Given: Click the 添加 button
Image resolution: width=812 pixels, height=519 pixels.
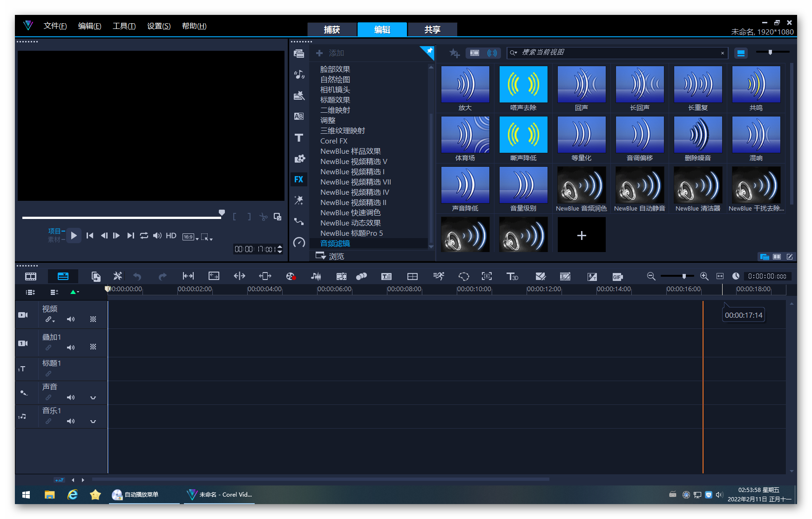Looking at the screenshot, I should [x=331, y=53].
